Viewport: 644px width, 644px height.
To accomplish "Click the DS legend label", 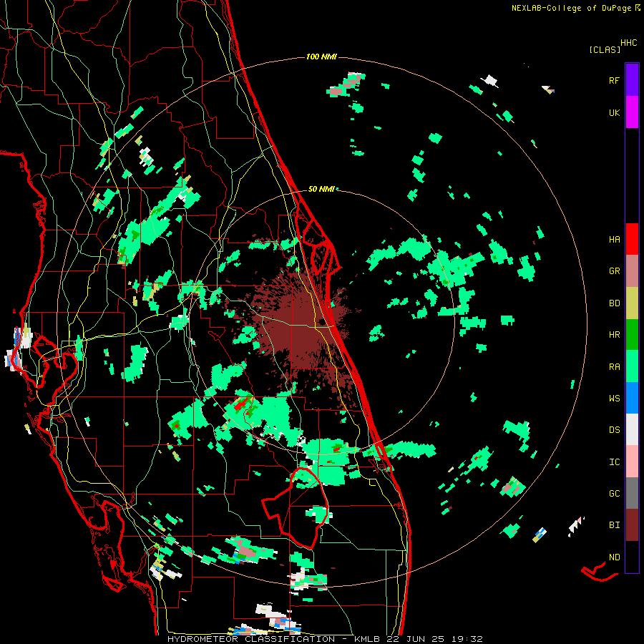I will (614, 430).
